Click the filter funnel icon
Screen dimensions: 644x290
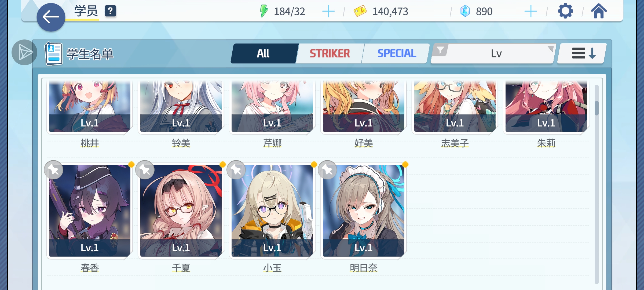[440, 50]
